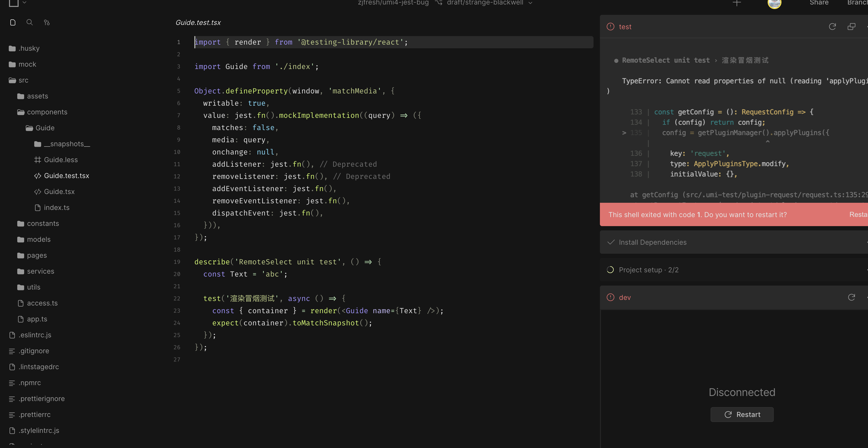This screenshot has width=868, height=448.
Task: Restart the test task using its refresh icon
Action: pyautogui.click(x=833, y=27)
